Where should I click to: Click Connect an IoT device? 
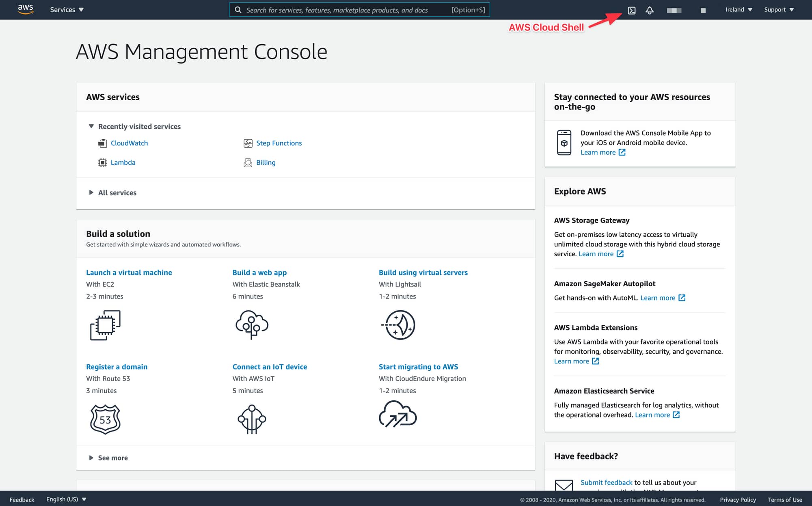click(x=270, y=367)
